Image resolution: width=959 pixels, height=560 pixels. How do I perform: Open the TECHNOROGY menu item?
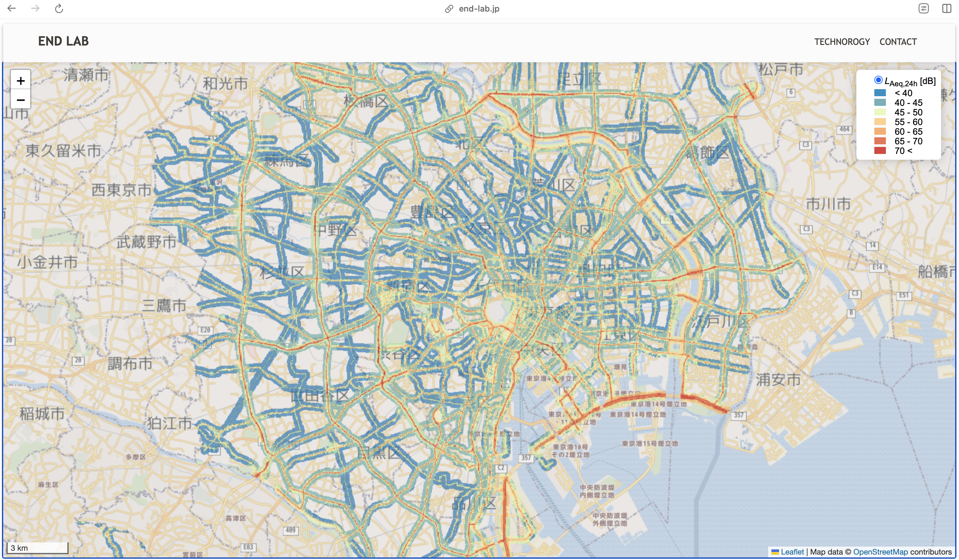(x=842, y=41)
